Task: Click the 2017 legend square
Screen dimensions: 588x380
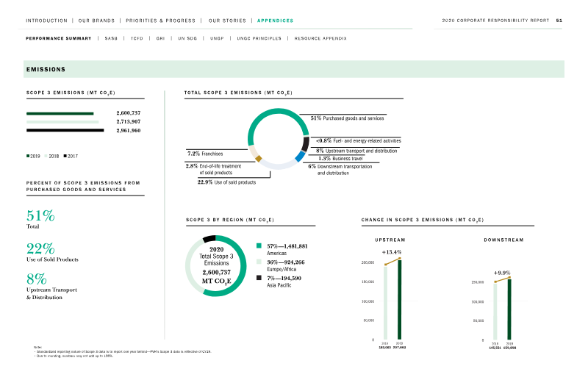Action: coord(65,156)
